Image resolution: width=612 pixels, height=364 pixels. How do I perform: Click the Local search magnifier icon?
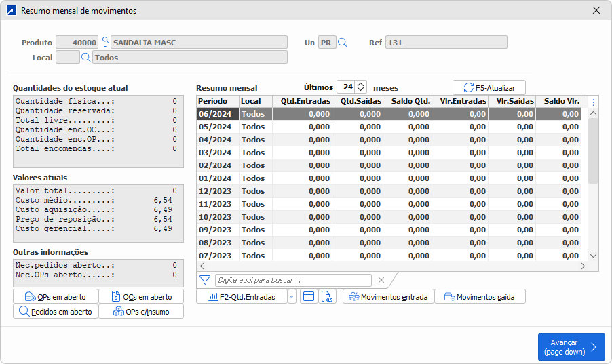pos(86,58)
